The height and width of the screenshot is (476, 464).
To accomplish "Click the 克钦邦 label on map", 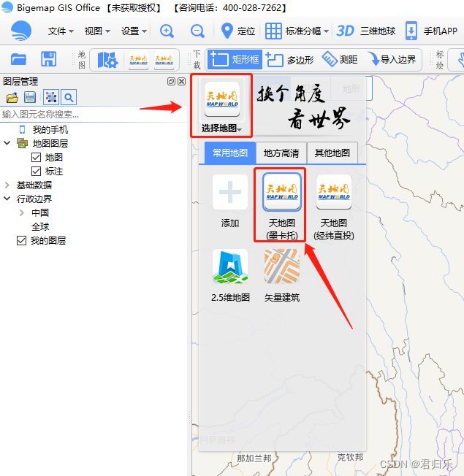I will (350, 457).
